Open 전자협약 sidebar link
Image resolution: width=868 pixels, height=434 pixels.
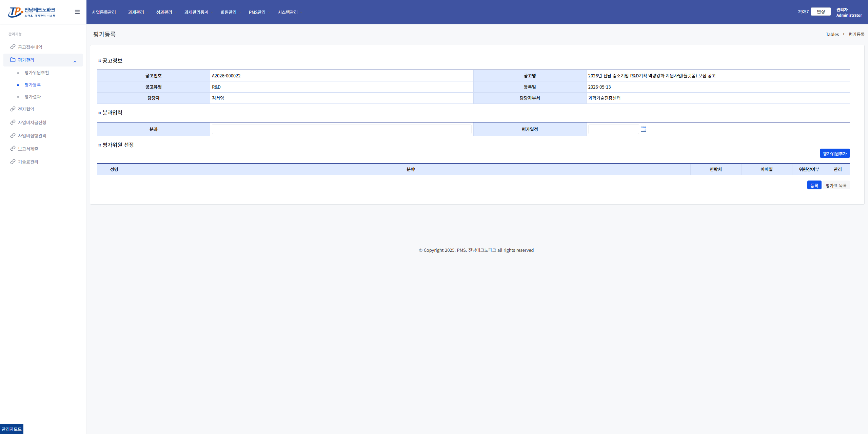pos(26,109)
